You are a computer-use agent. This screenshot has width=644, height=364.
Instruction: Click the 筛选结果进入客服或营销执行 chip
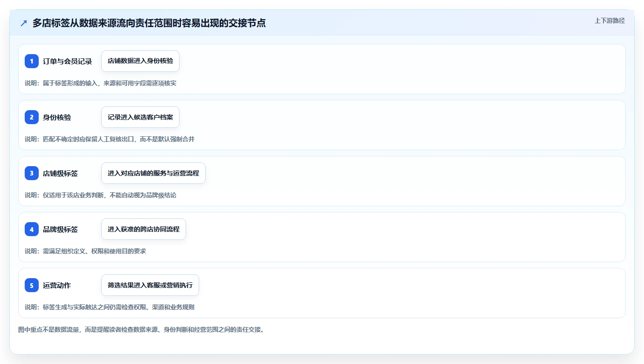(x=150, y=285)
